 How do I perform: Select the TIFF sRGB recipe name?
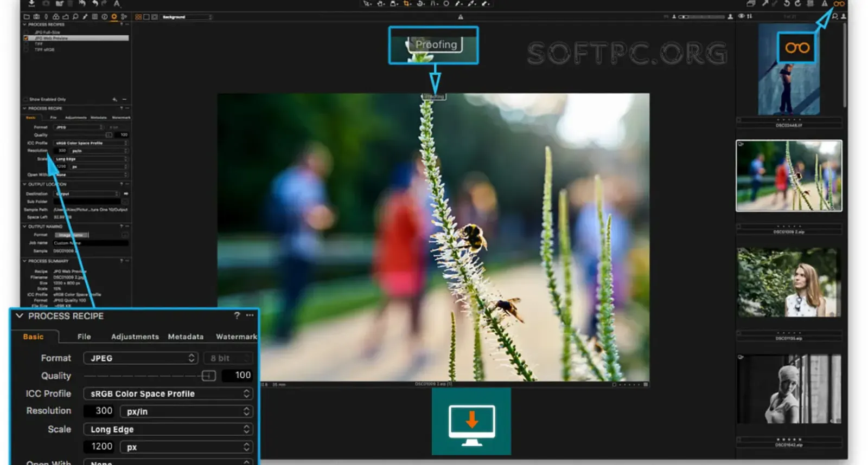click(44, 50)
